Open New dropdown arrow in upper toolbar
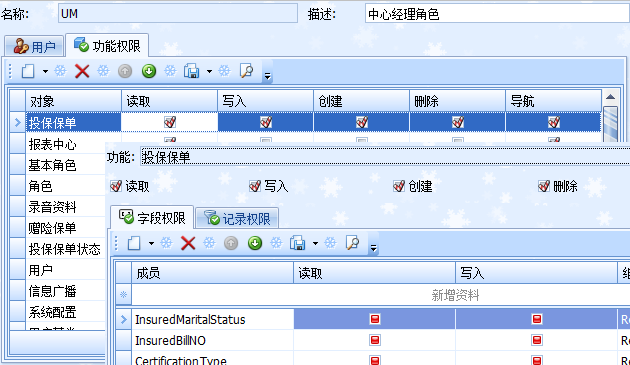Image resolution: width=630 pixels, height=365 pixels. tap(45, 72)
